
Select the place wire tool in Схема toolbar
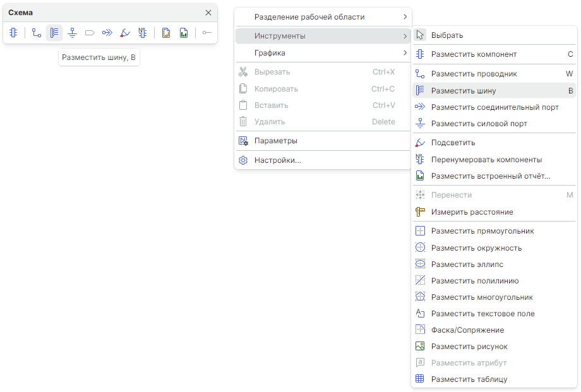37,33
